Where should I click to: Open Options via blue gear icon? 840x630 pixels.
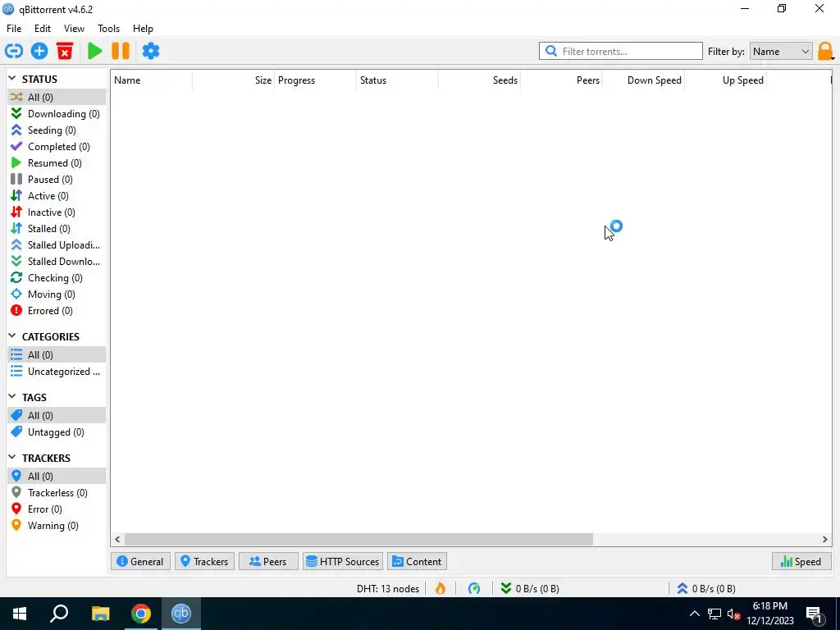pos(151,51)
